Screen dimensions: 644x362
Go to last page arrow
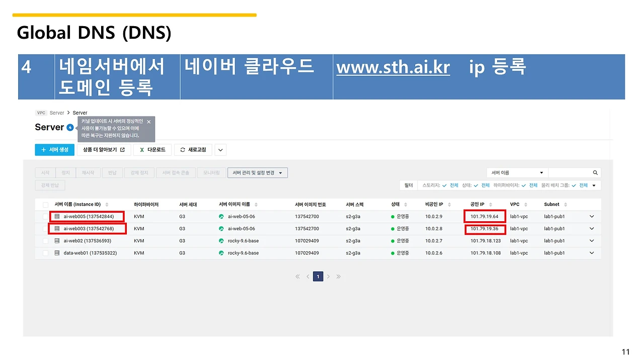[x=338, y=277]
